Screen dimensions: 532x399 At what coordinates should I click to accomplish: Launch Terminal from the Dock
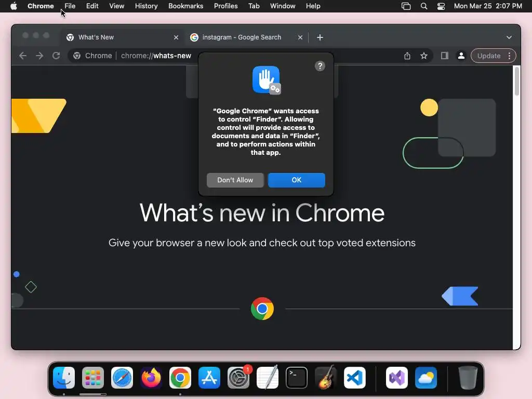(x=297, y=378)
